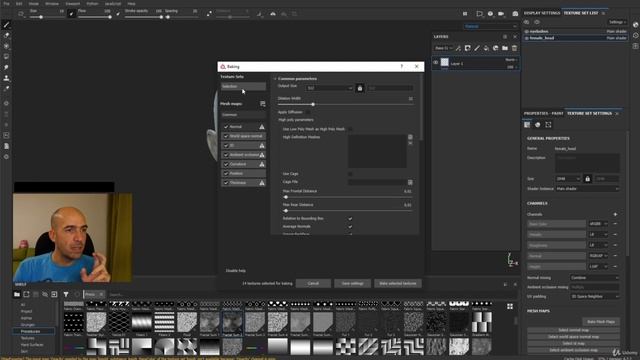The height and width of the screenshot is (360, 640).
Task: Add effect wand icon in Layers toolbar
Action: [458, 48]
